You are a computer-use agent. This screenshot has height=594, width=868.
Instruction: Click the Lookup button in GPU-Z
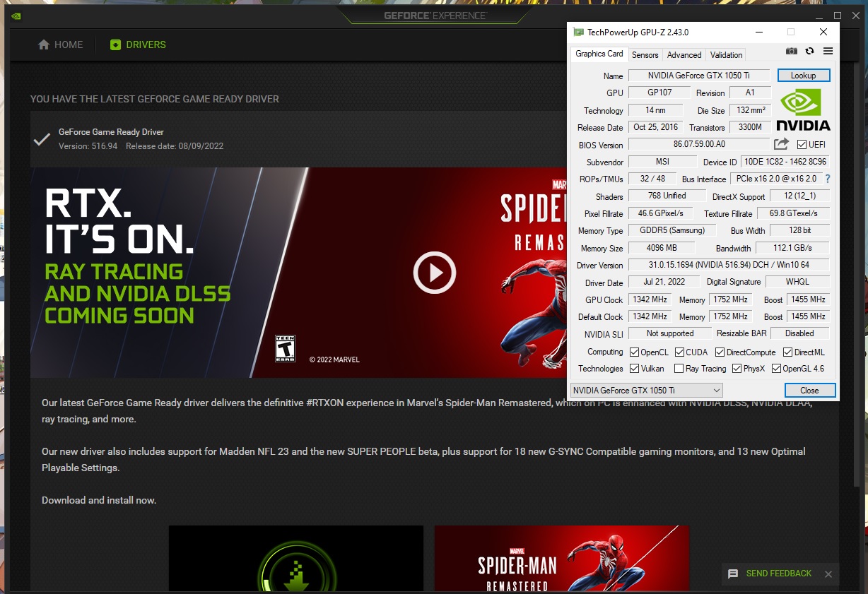coord(803,76)
